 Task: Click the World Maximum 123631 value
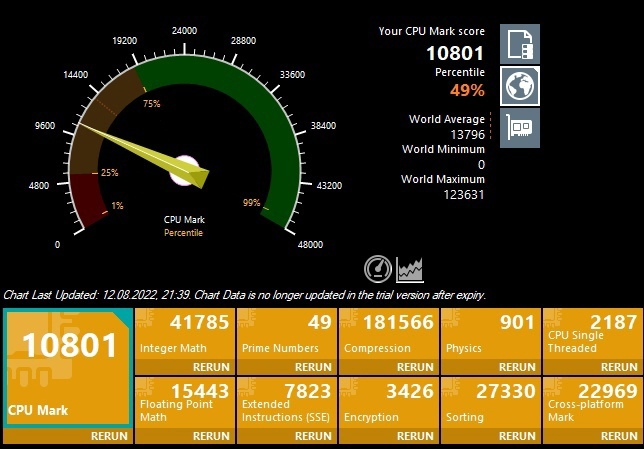[x=464, y=195]
